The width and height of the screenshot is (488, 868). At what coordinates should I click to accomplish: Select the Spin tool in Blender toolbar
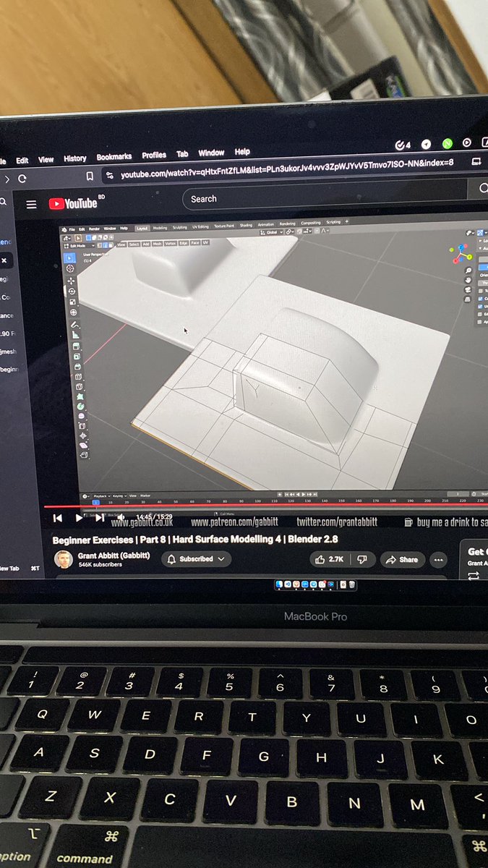tap(80, 406)
